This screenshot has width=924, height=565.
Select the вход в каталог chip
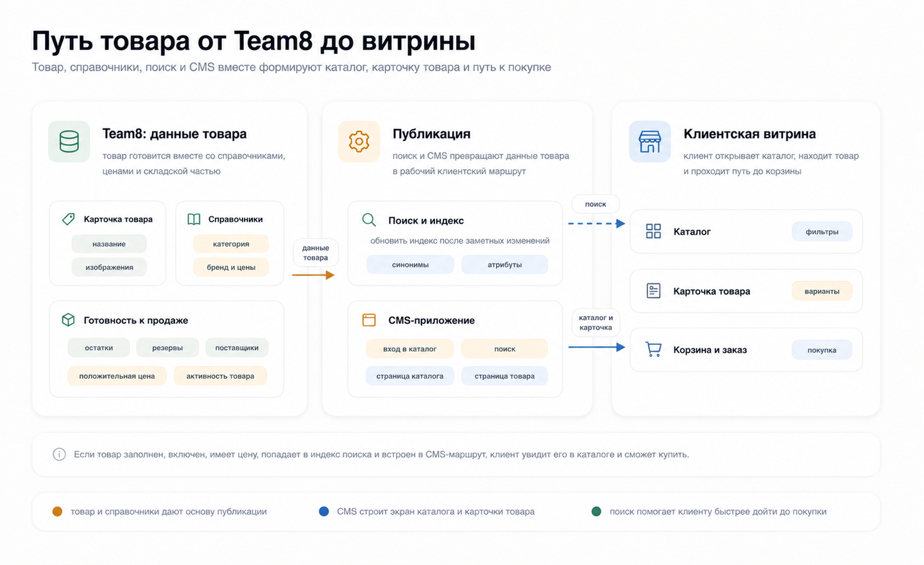pyautogui.click(x=410, y=349)
